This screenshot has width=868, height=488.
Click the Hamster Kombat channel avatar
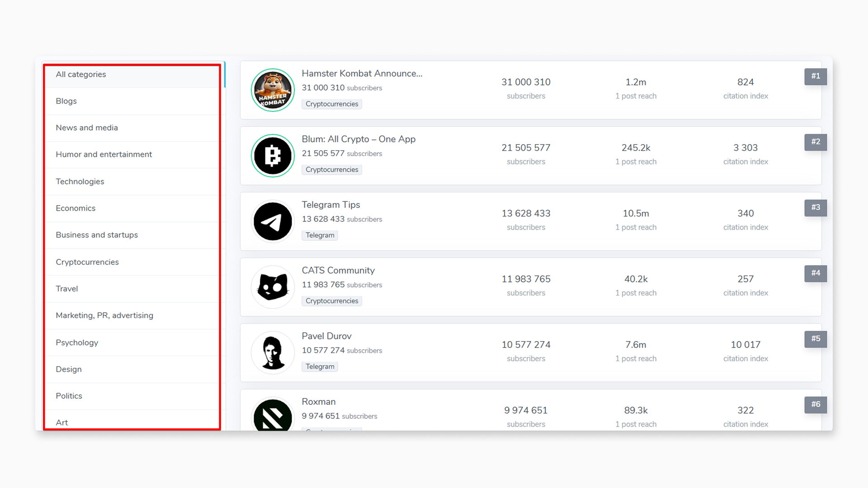coord(273,90)
